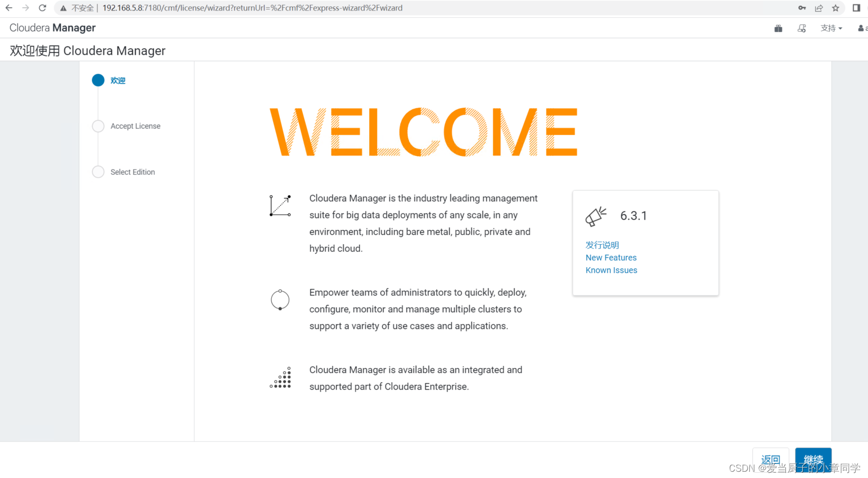
Task: Expand the 支持 support dropdown
Action: pyautogui.click(x=831, y=28)
